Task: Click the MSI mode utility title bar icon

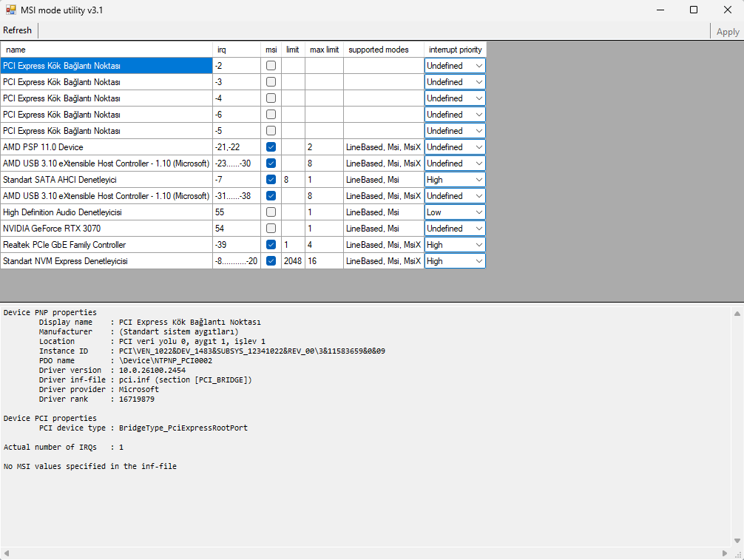Action: pyautogui.click(x=11, y=10)
